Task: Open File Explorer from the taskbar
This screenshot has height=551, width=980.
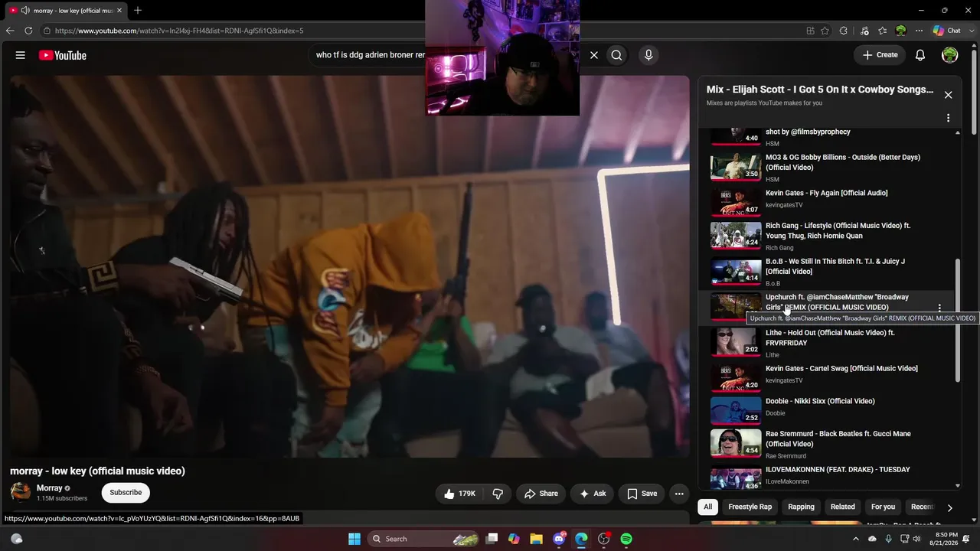Action: click(x=536, y=539)
